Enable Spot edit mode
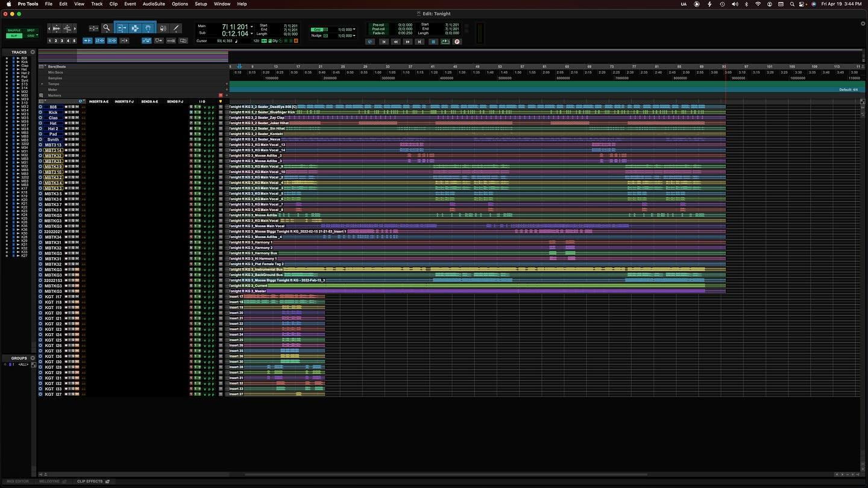Screen dimensions: 868x488 click(x=31, y=30)
